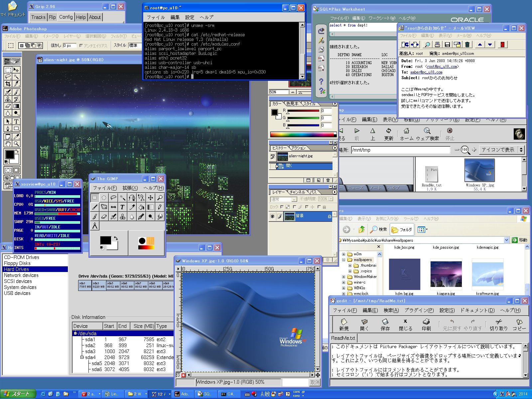
Task: Open the プラグイン(P) menu in gedit
Action: [419, 310]
